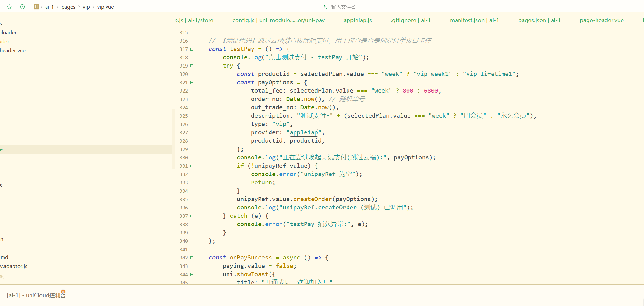Viewport: 644px width, 306px height.
Task: Open the manifest.json | ai-1 tab
Action: tap(474, 20)
